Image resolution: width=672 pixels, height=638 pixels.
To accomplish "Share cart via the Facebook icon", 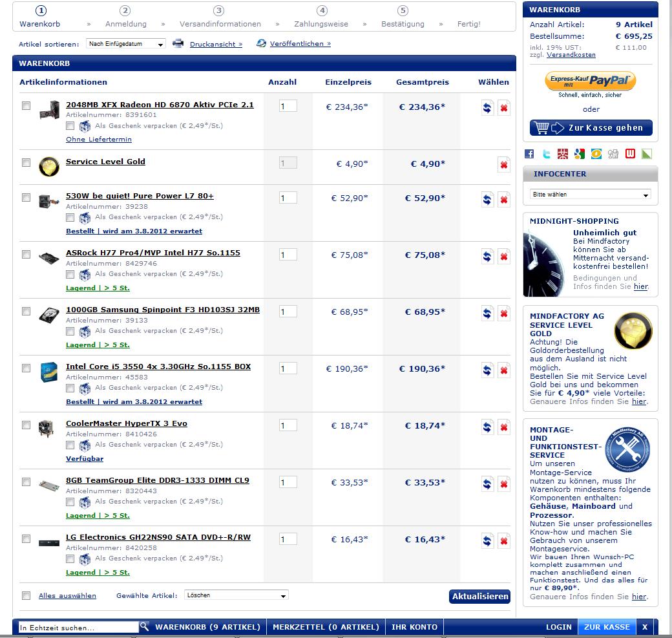I will click(529, 154).
